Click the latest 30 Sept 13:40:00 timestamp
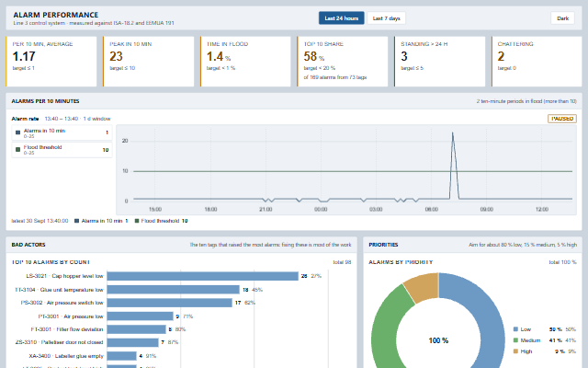The height and width of the screenshot is (368, 588). point(40,221)
